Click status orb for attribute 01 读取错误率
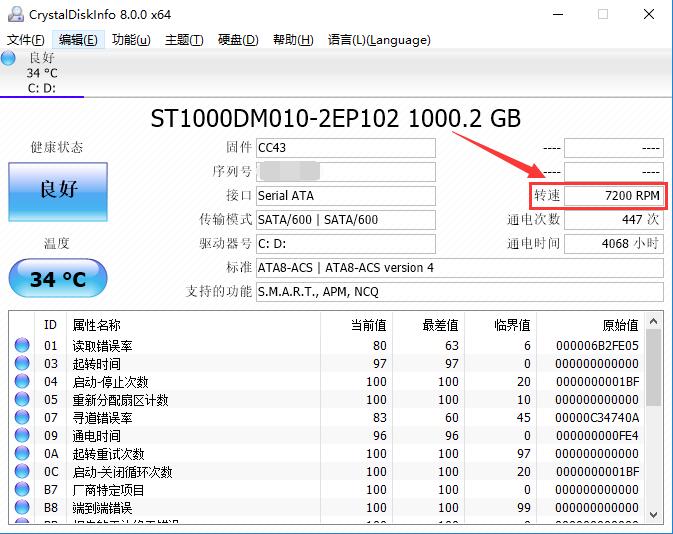This screenshot has height=534, width=673. pos(22,345)
